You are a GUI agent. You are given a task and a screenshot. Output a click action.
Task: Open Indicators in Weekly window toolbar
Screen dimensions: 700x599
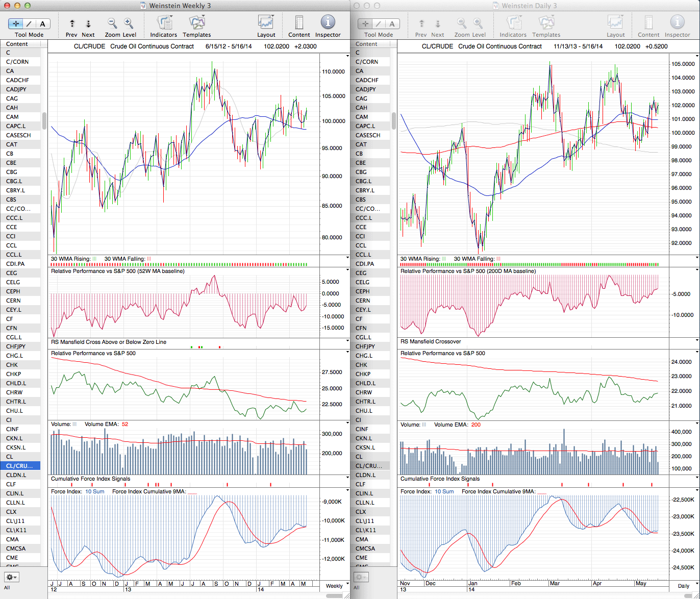click(x=164, y=23)
